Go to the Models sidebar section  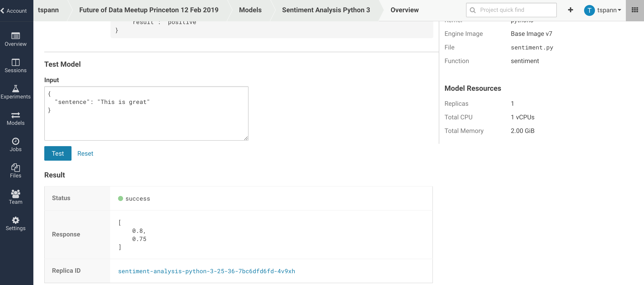point(15,119)
